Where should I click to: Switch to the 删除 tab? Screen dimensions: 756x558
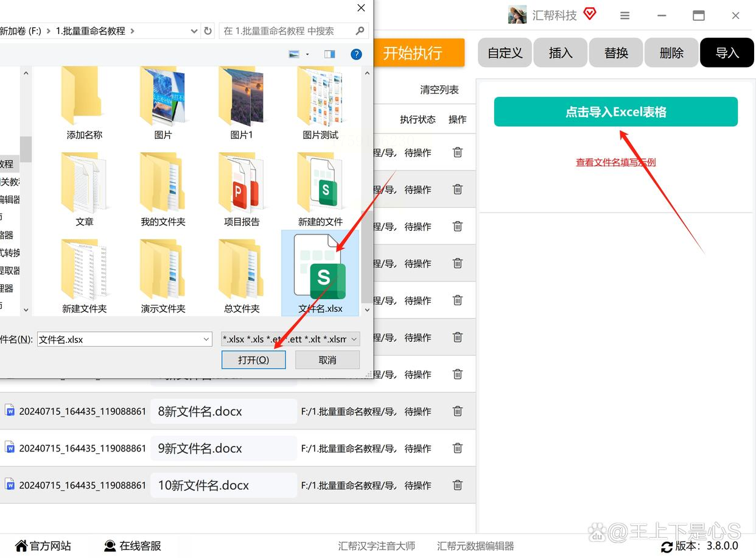click(671, 53)
